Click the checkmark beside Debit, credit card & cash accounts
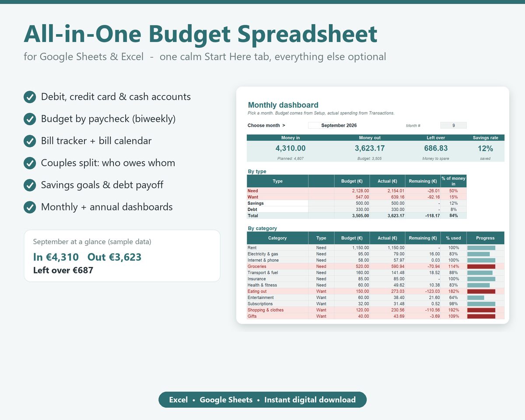 (30, 97)
